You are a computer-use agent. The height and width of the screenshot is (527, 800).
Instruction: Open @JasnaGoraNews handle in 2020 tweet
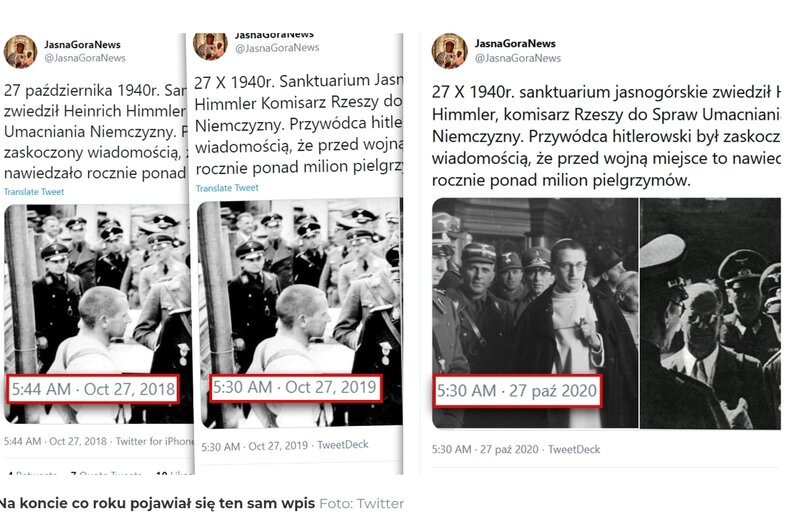(518, 58)
